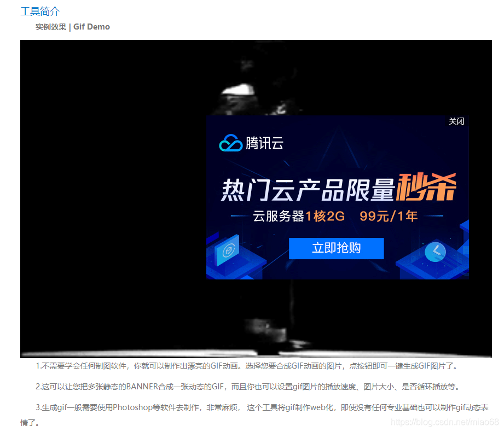Click the 99元/1年 price text

pos(389,216)
